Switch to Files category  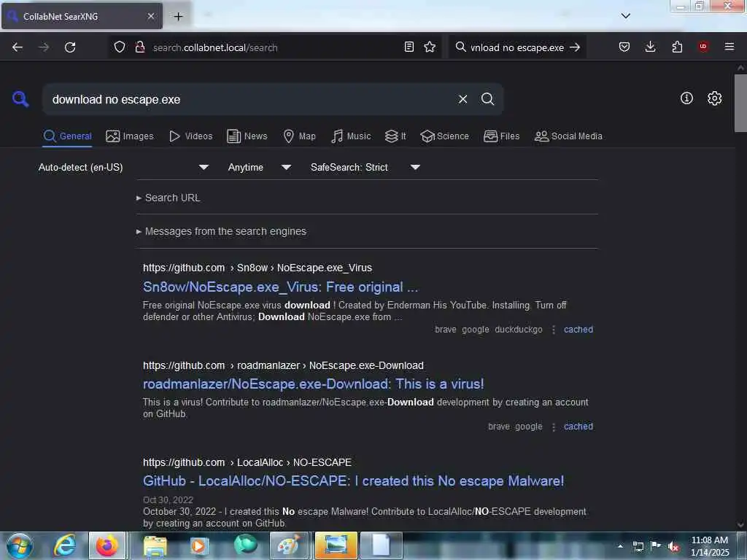[x=502, y=136]
